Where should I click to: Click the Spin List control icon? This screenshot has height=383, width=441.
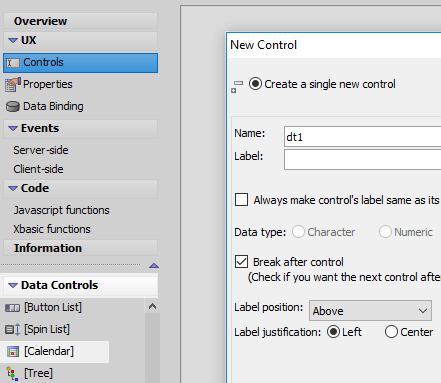click(x=13, y=330)
